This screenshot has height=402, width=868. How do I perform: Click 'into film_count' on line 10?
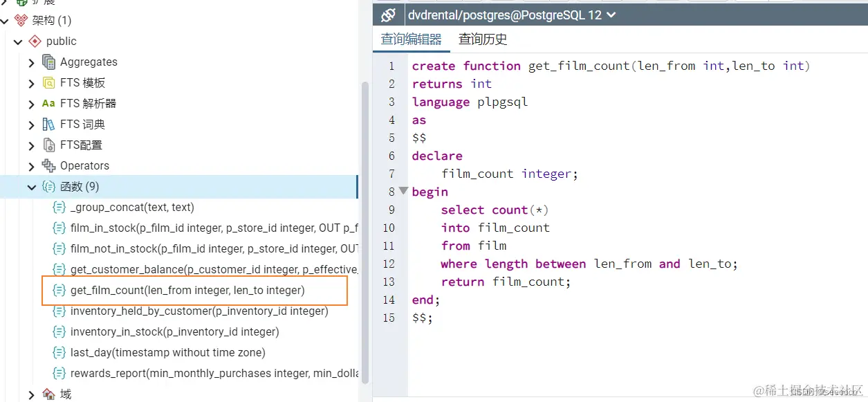[x=495, y=228]
